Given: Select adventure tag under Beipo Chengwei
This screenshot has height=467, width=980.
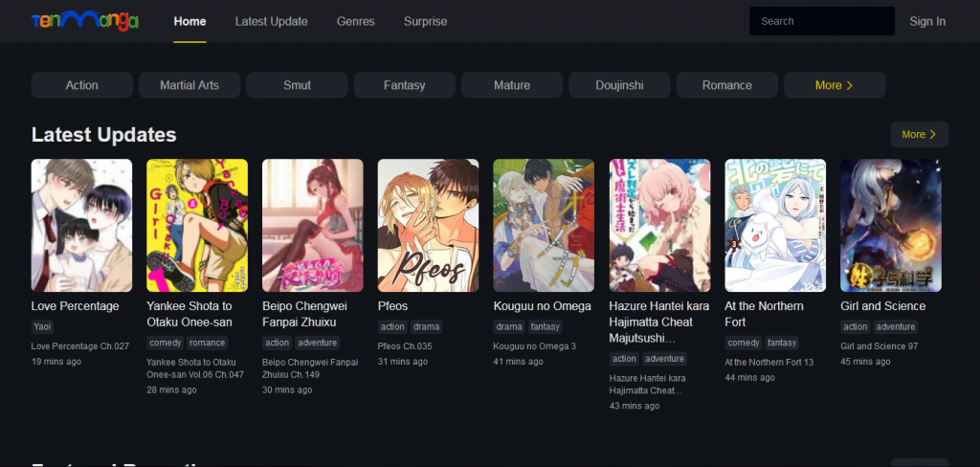Looking at the screenshot, I should pos(317,343).
